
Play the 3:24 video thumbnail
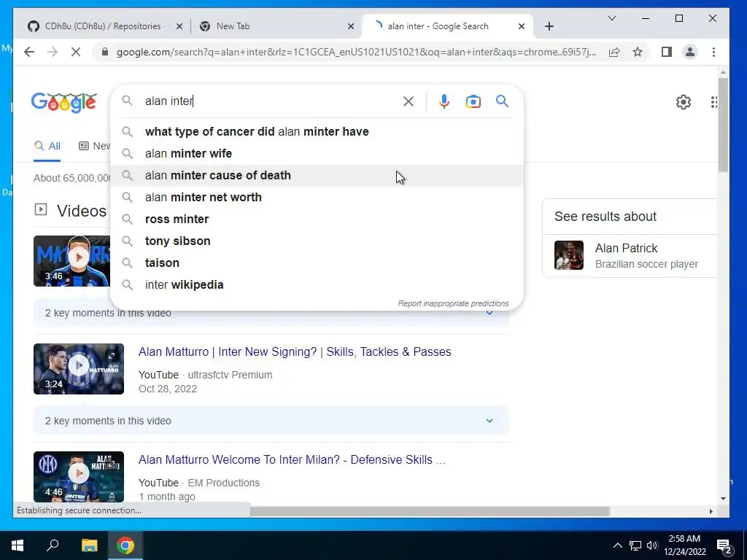[79, 369]
